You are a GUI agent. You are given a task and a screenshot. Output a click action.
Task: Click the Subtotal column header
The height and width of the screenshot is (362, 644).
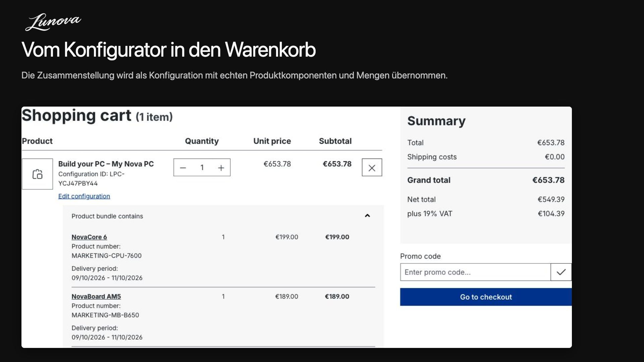click(x=335, y=141)
